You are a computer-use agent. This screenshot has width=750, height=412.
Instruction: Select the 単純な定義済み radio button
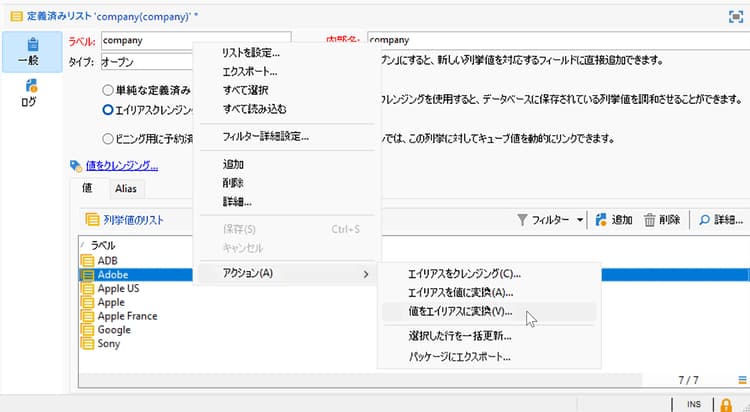108,90
